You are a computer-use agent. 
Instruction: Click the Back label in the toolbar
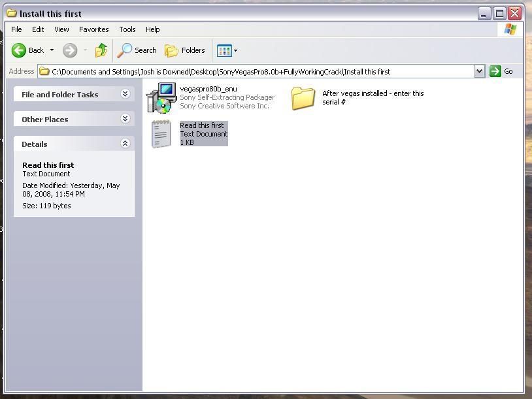[x=37, y=50]
